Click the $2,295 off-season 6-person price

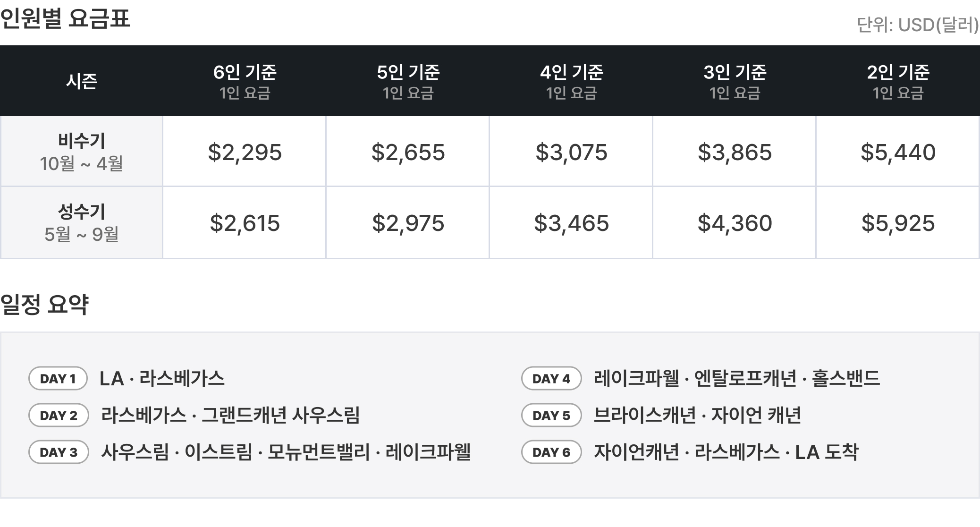coord(245,152)
